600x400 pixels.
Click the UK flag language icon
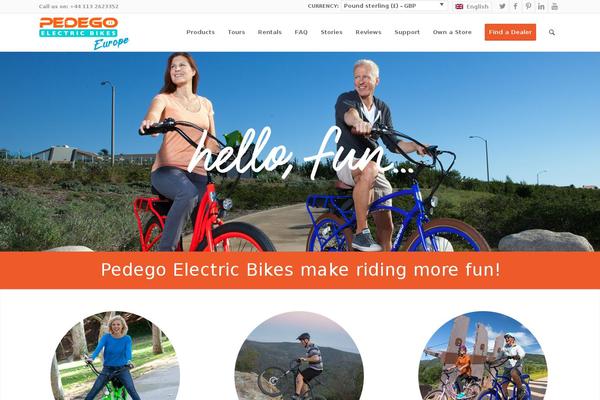point(459,7)
